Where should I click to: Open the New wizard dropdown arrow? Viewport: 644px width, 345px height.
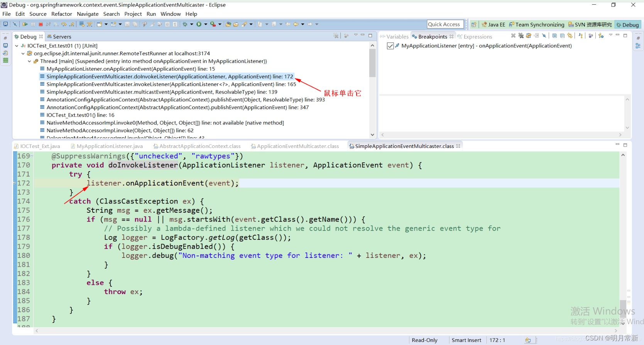coord(106,24)
